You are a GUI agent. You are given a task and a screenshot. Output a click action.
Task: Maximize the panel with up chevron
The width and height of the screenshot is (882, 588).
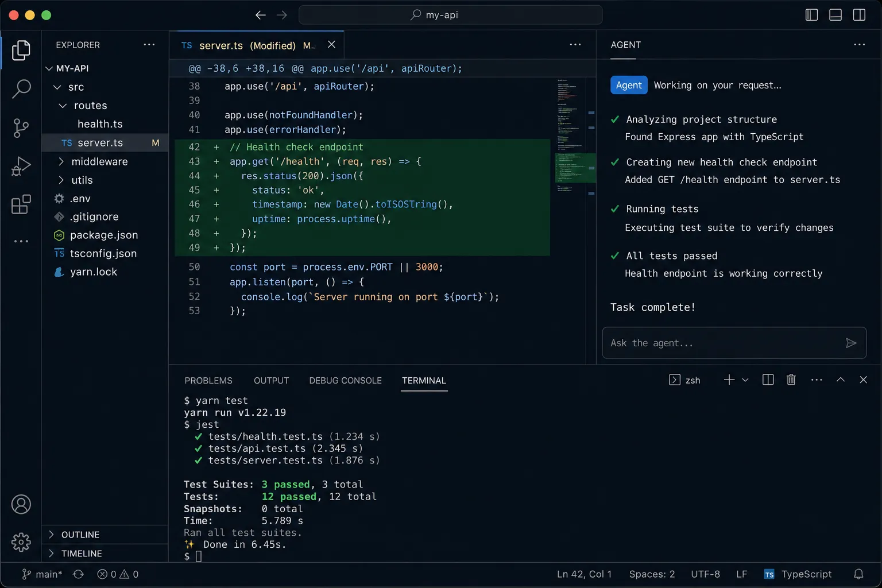pos(841,380)
